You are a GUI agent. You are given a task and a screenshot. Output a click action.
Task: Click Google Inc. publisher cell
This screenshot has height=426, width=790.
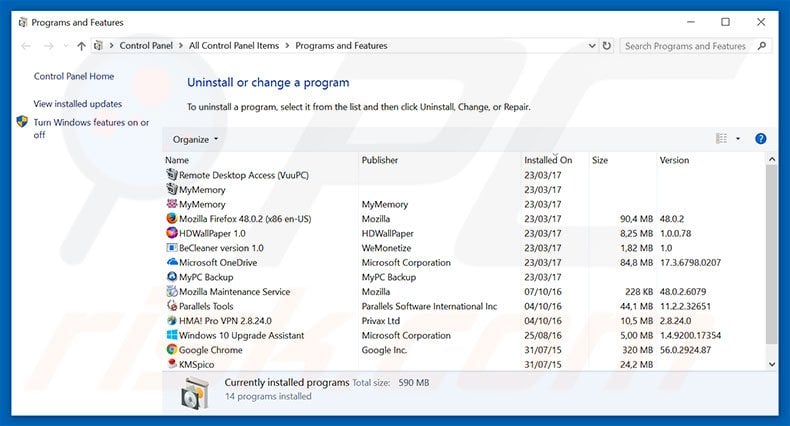point(384,350)
